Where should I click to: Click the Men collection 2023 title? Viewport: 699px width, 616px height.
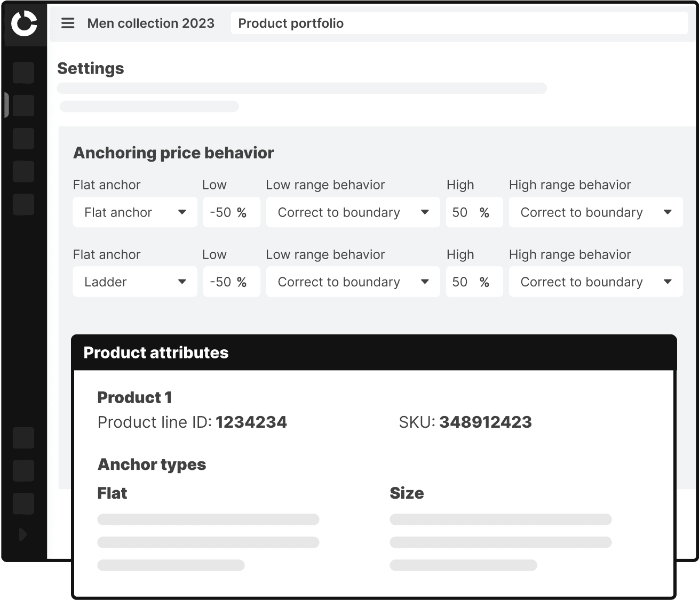(x=151, y=23)
